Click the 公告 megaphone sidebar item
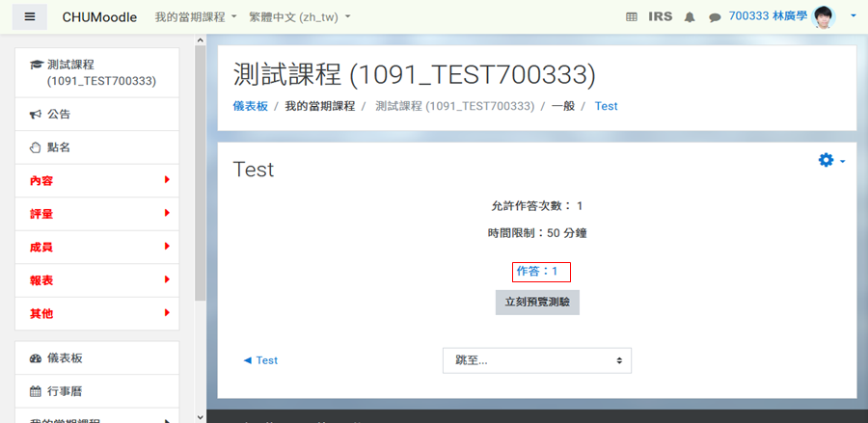Screen dimensions: 868x423 click(96, 115)
